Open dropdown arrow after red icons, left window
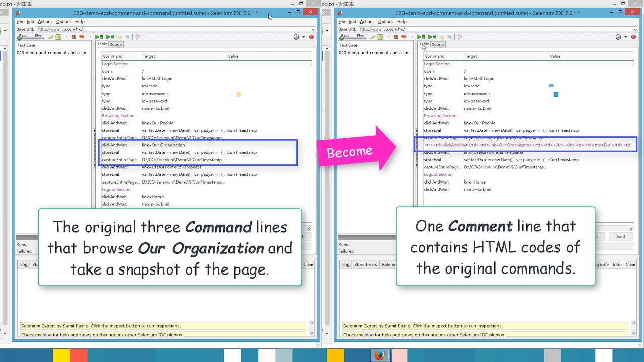The width and height of the screenshot is (644, 362). tap(90, 37)
